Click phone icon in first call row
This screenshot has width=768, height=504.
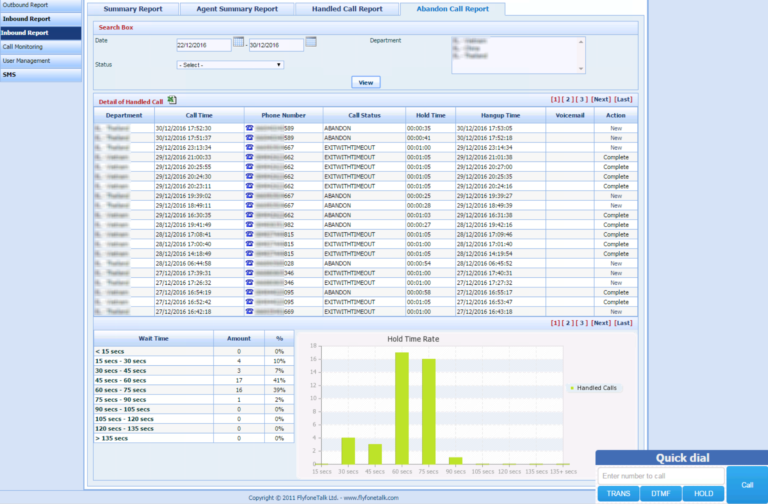[x=249, y=129]
